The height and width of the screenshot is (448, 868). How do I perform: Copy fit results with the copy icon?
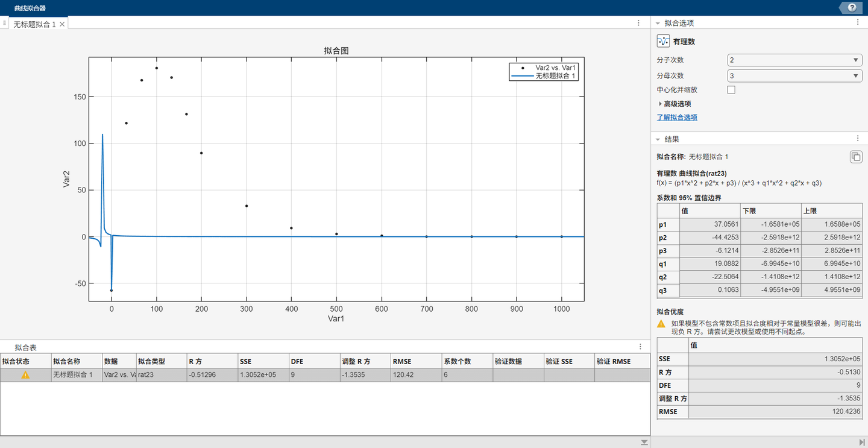coord(855,157)
